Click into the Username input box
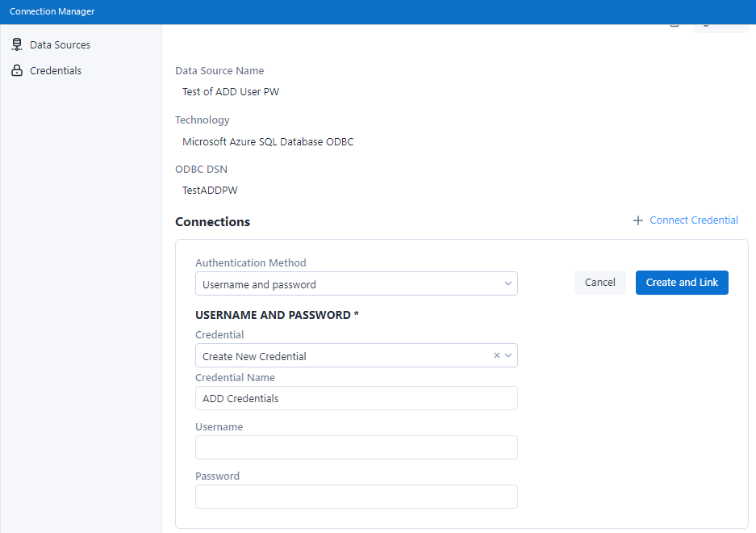Image resolution: width=756 pixels, height=533 pixels. click(x=356, y=447)
